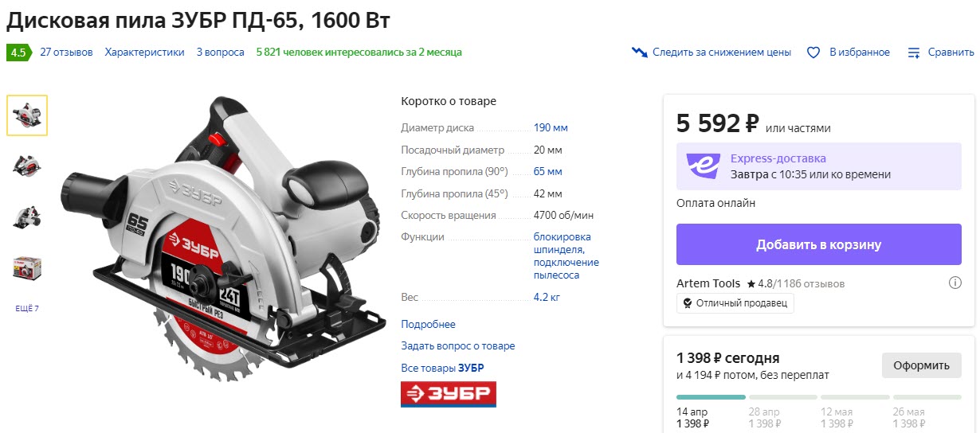Expand more photos via ЕЩЁ 7
The image size is (980, 433).
tap(27, 308)
